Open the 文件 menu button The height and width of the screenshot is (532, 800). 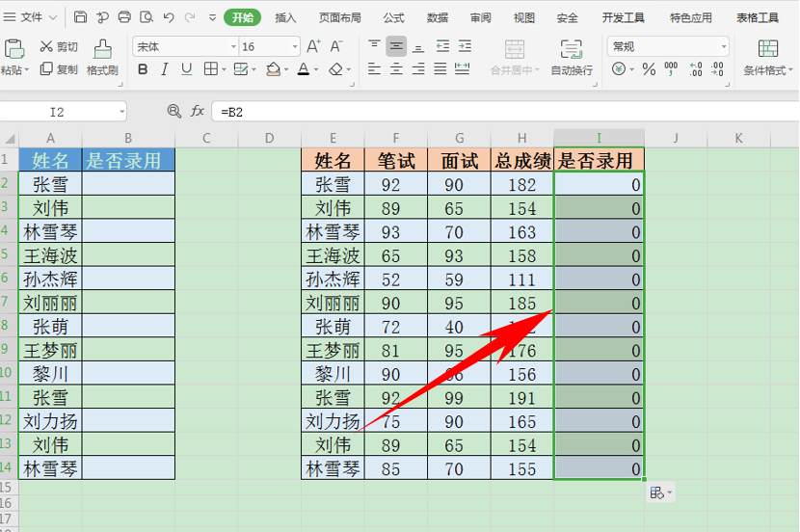point(30,17)
